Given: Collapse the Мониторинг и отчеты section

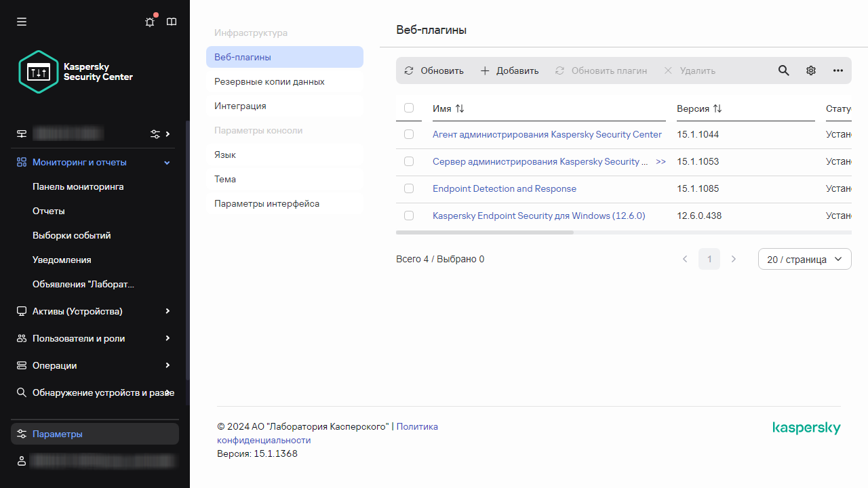Looking at the screenshot, I should coord(167,163).
